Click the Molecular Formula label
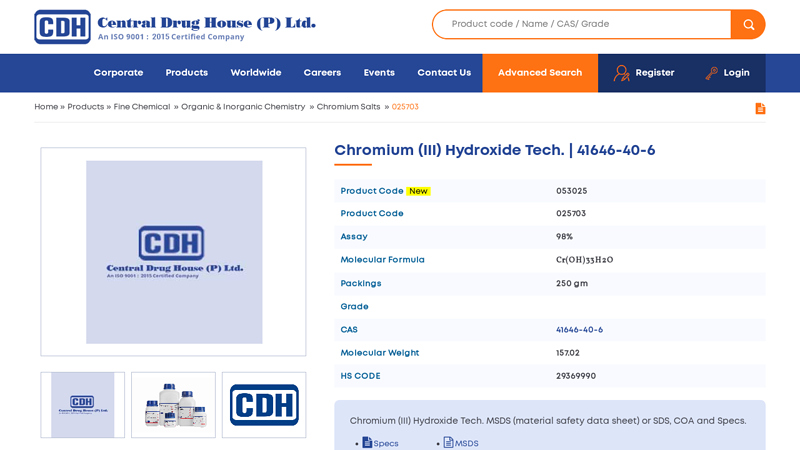800x450 pixels. point(382,260)
